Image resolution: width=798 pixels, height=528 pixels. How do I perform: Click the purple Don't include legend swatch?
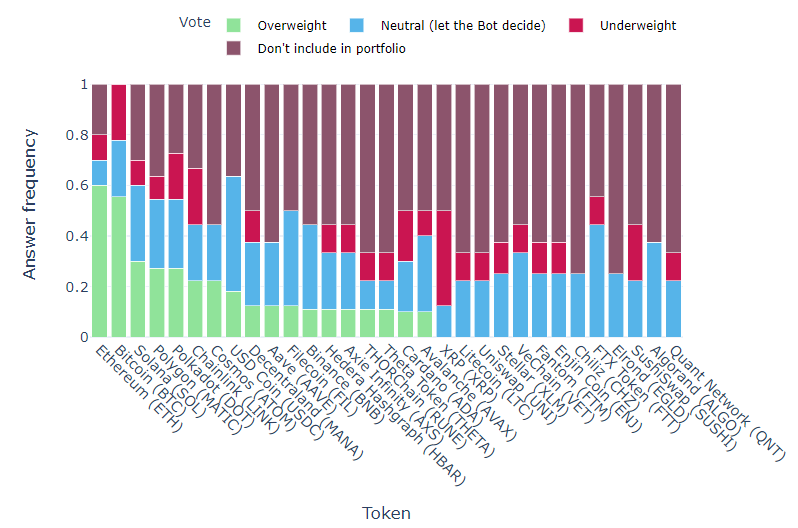click(x=234, y=49)
